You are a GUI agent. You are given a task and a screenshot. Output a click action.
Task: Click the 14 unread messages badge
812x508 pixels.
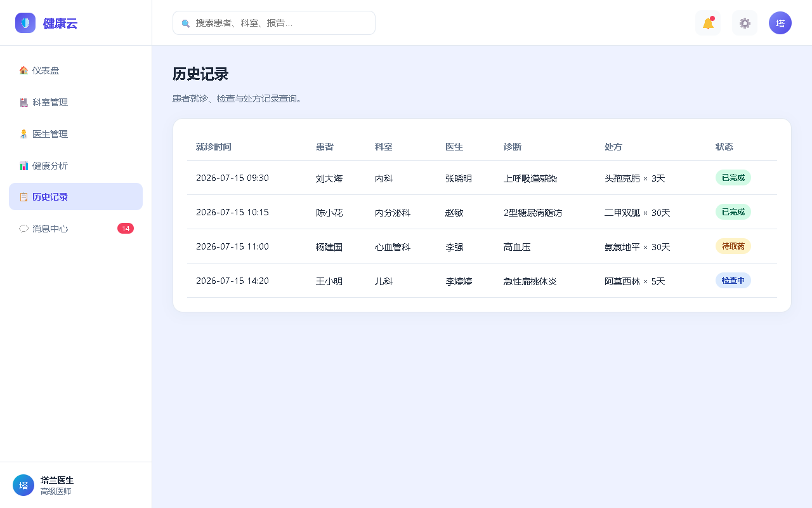[x=126, y=229]
